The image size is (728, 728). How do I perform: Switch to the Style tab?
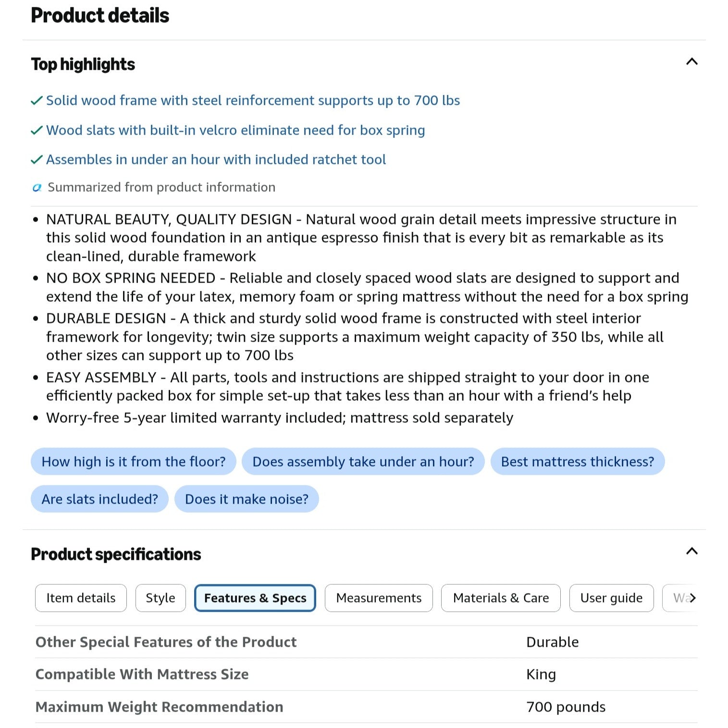tap(160, 598)
